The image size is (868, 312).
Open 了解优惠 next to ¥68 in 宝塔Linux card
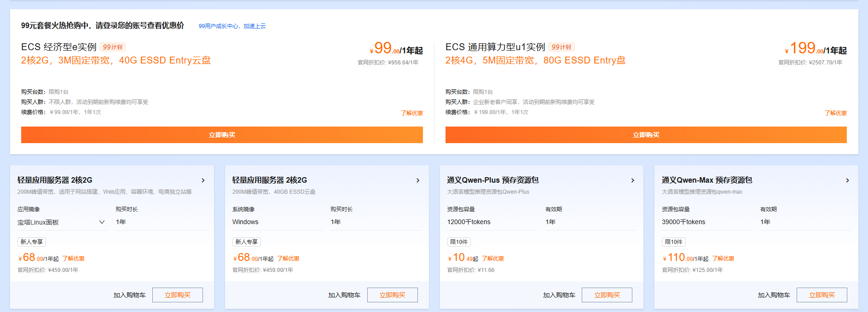pos(73,259)
